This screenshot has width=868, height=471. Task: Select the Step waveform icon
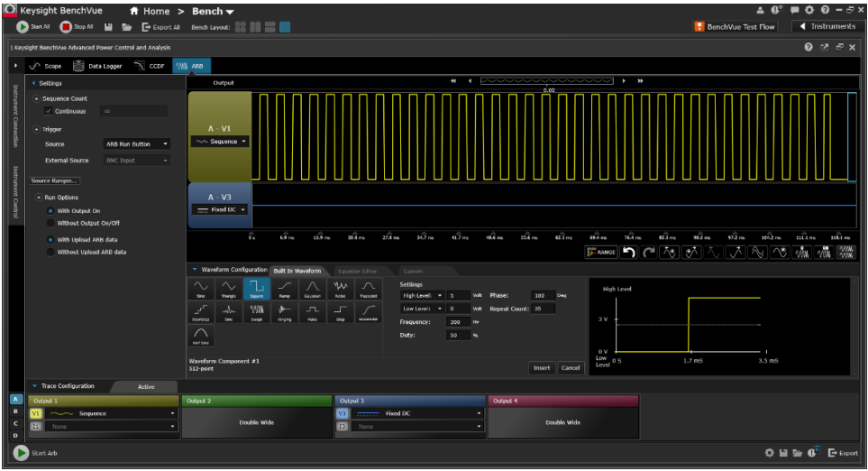coord(340,312)
